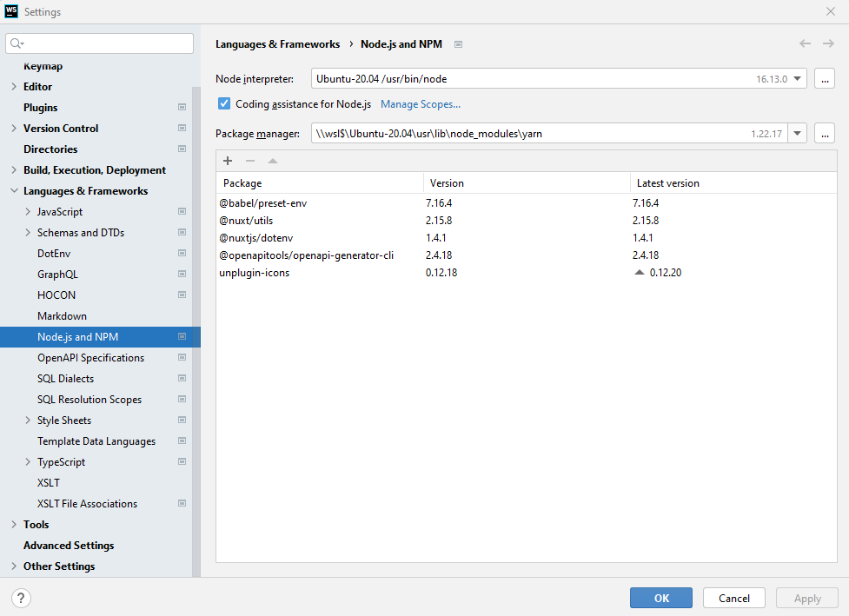Viewport: 849px width, 616px height.
Task: Select Keymap in settings tree
Action: (43, 66)
